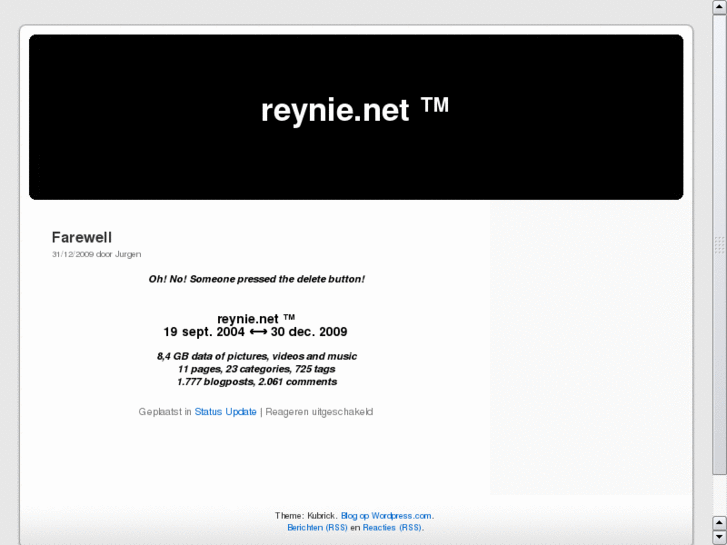The height and width of the screenshot is (545, 727).
Task: Click the line "11 pages, 23 categories, 725 tags"
Action: click(256, 369)
